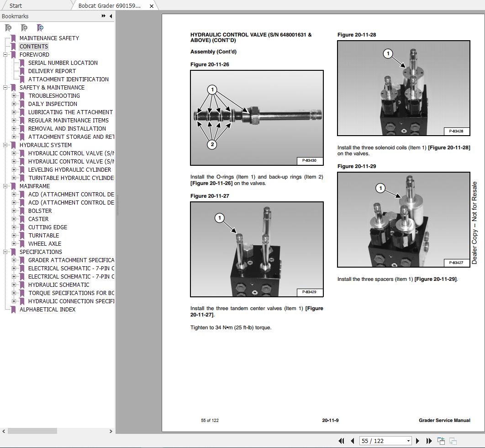Image resolution: width=485 pixels, height=448 pixels.
Task: Go to the next page
Action: point(417,441)
